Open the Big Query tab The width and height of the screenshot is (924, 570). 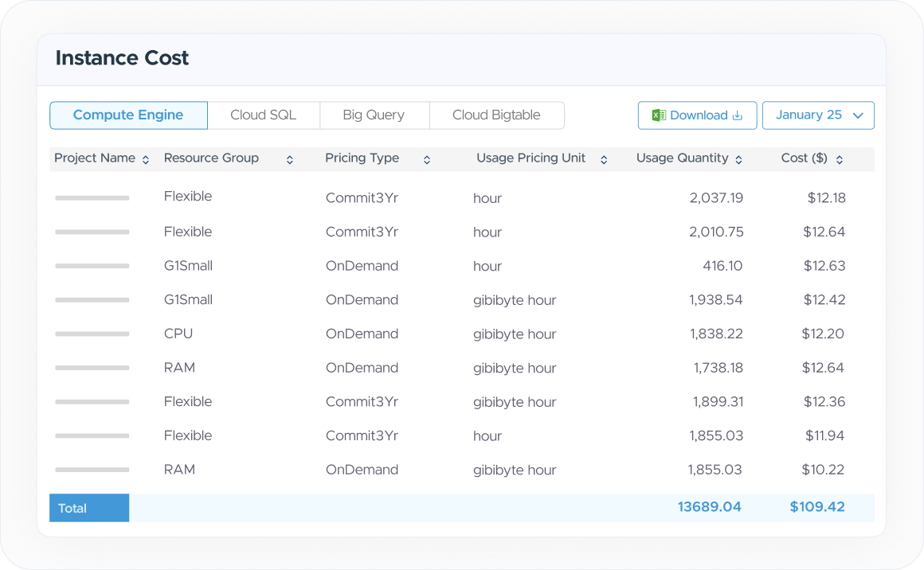point(374,115)
